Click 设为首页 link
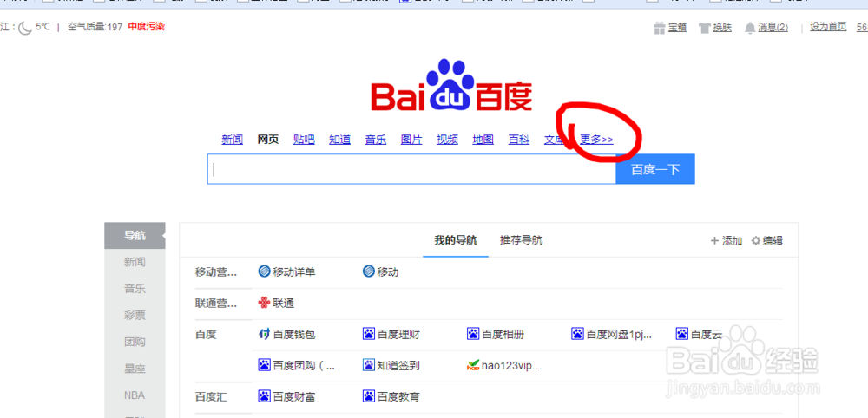Screen dimensions: 868x418 [828, 27]
